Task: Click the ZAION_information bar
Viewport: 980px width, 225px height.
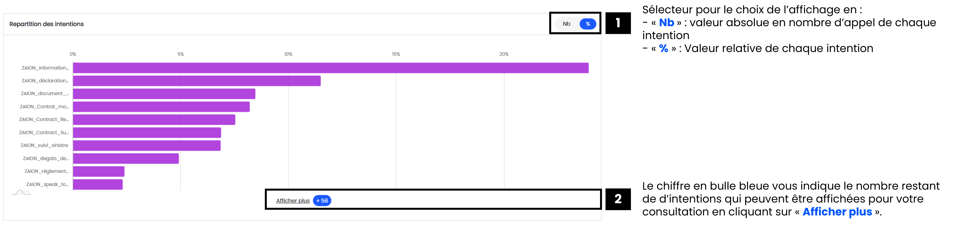Action: (x=330, y=68)
